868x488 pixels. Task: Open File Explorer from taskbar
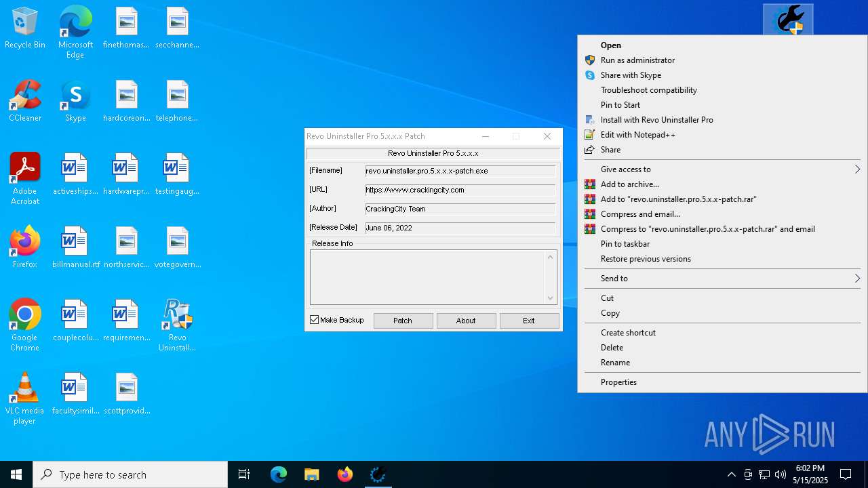pyautogui.click(x=312, y=474)
